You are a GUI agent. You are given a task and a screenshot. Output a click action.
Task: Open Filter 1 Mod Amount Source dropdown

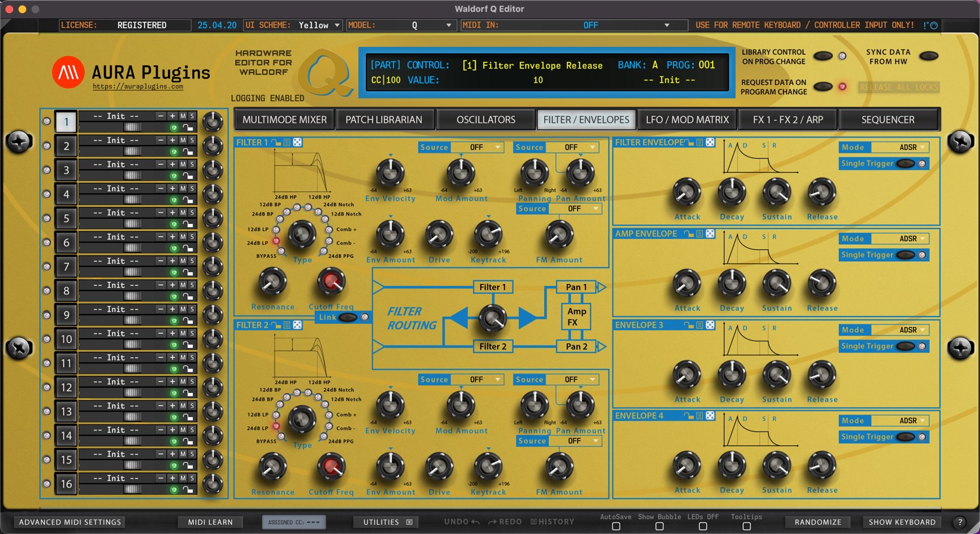(x=478, y=148)
